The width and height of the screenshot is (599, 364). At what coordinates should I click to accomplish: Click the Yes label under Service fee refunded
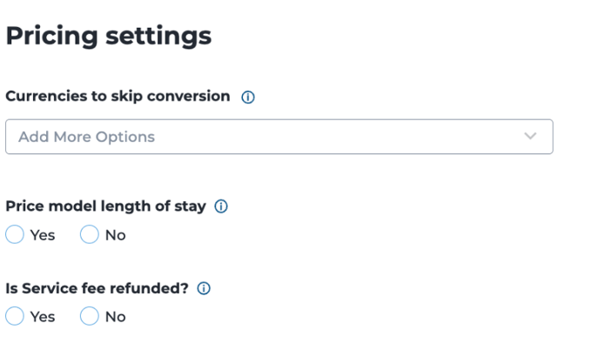pyautogui.click(x=43, y=317)
